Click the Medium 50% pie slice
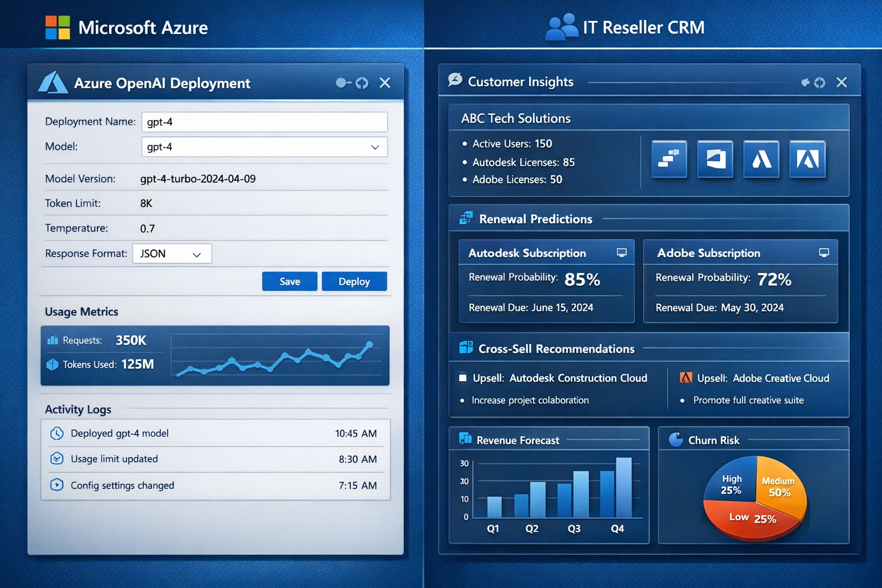 click(x=780, y=487)
